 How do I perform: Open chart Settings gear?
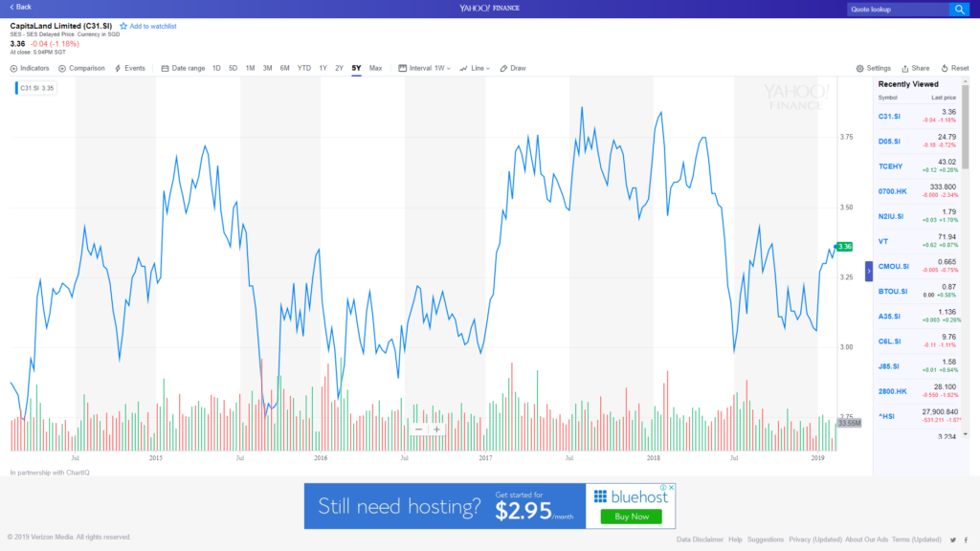pyautogui.click(x=873, y=68)
